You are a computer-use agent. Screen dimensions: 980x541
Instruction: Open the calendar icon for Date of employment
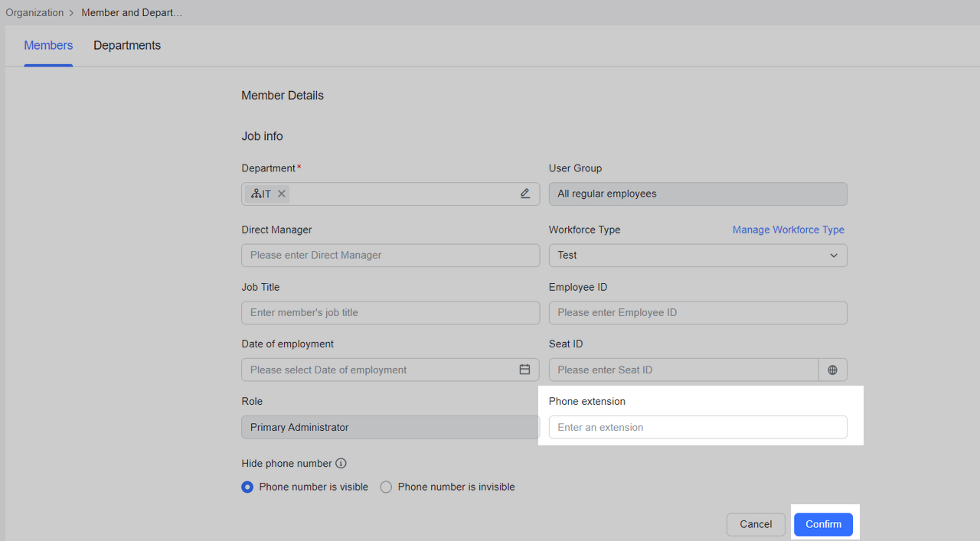[524, 370]
